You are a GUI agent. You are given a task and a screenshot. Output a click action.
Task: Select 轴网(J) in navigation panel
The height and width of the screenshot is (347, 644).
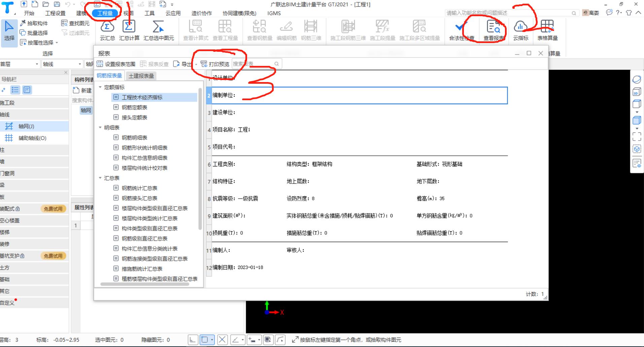click(x=34, y=126)
